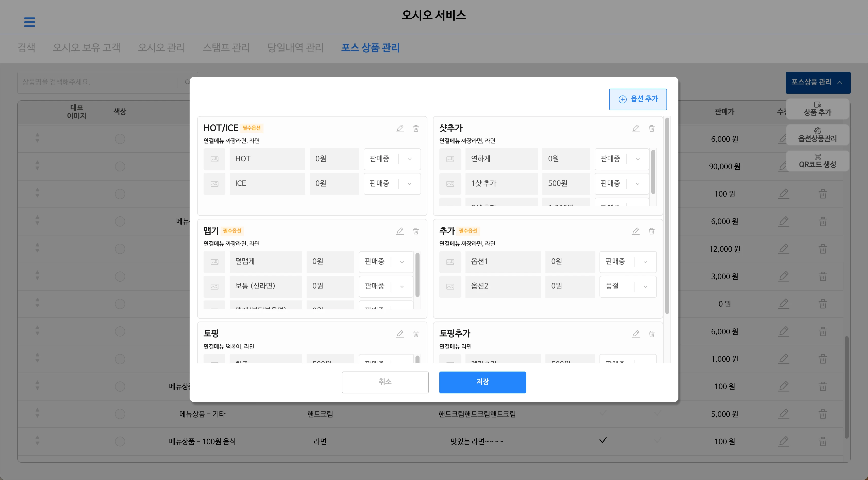Click reorder arrows on 라면 row
The image size is (868, 480).
(37, 440)
